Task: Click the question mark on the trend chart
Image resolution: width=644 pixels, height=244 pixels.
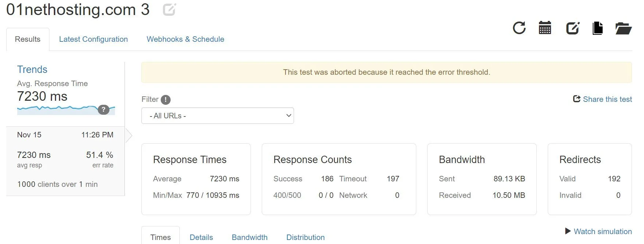Action: 104,109
